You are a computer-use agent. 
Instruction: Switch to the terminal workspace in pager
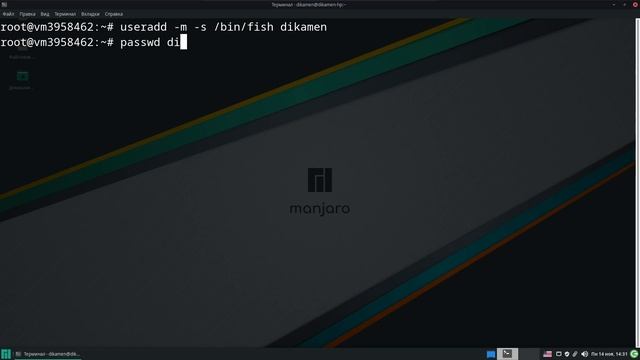tap(507, 354)
